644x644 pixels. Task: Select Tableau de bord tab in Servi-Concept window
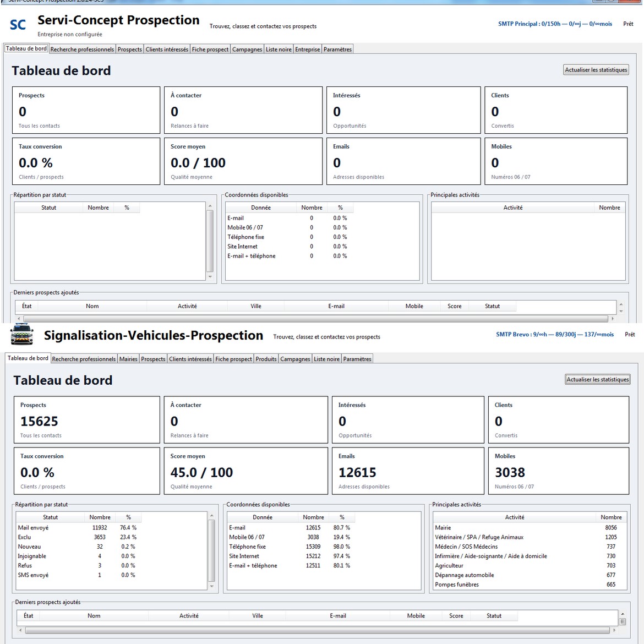pyautogui.click(x=26, y=48)
